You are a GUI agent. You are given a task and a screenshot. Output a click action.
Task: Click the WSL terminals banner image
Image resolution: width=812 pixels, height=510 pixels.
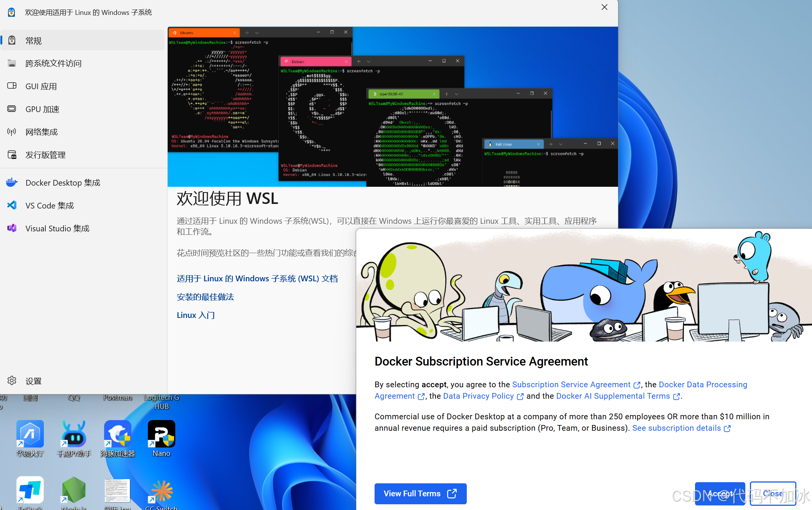392,107
